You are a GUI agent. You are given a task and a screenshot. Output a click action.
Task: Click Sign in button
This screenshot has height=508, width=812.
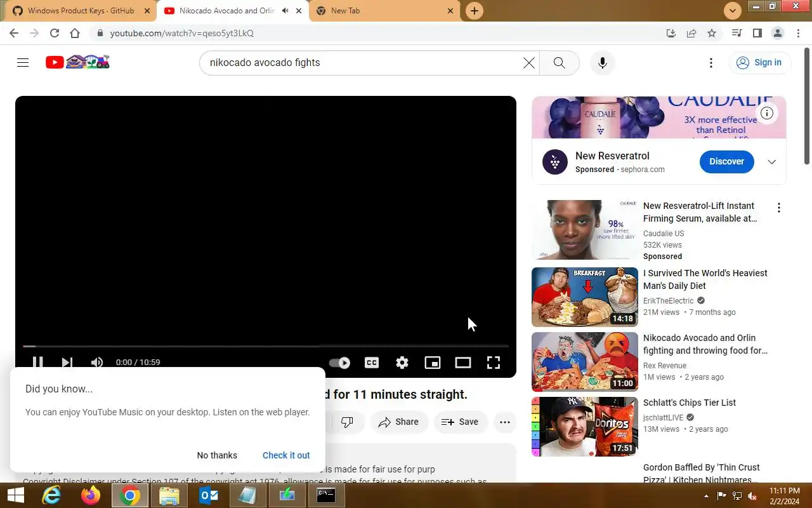coord(759,62)
